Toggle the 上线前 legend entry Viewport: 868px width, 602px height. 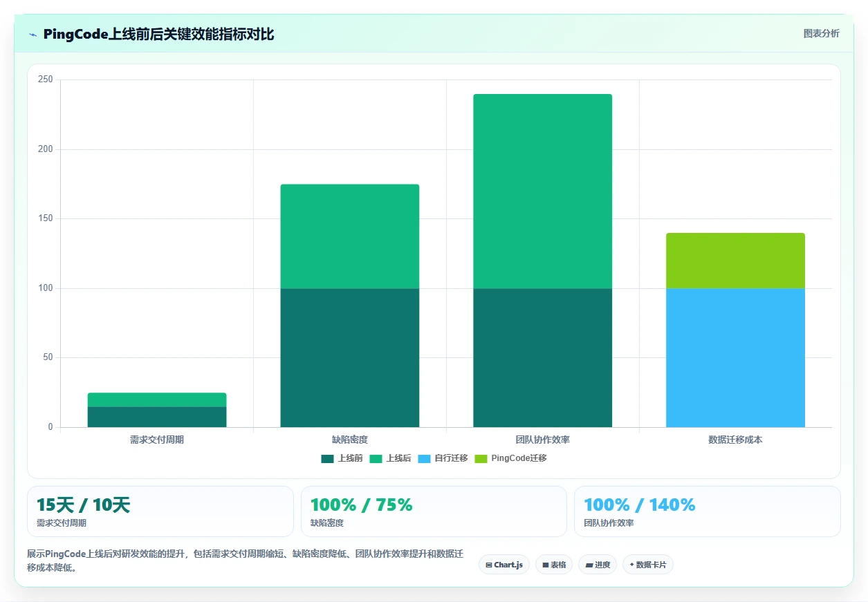pos(342,458)
